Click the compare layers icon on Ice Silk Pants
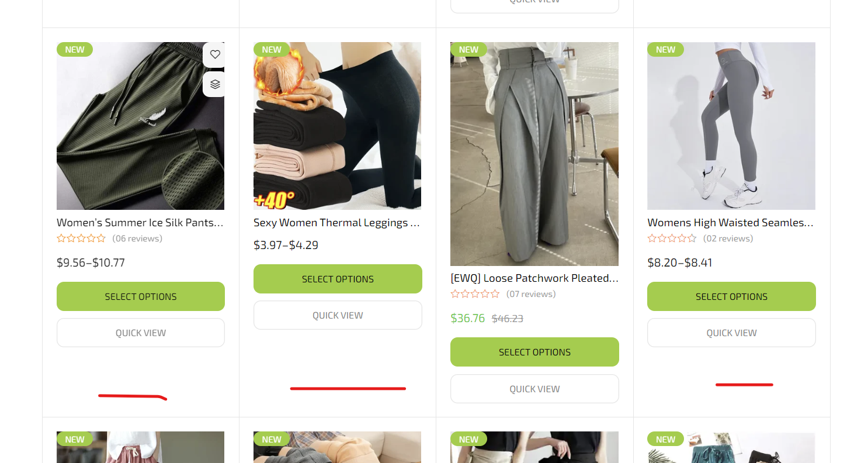868x463 pixels. click(215, 84)
